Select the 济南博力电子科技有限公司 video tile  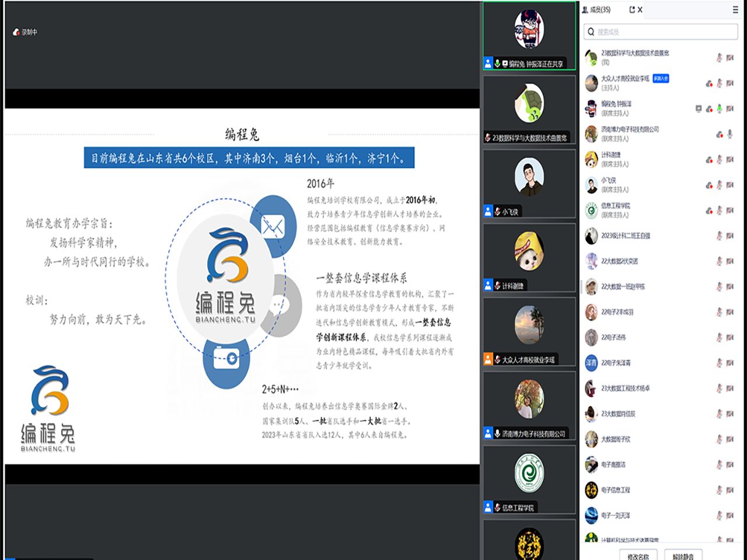point(529,405)
